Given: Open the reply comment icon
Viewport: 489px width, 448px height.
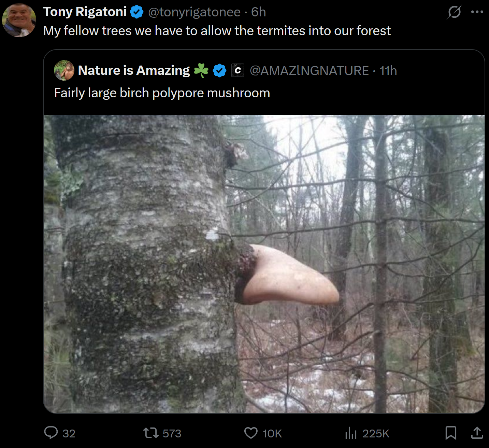Looking at the screenshot, I should tap(51, 433).
